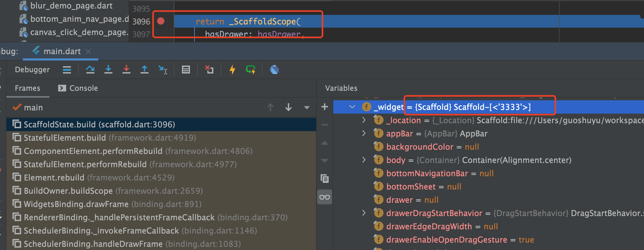Click the Step Out icon
The width and height of the screenshot is (644, 250).
pyautogui.click(x=145, y=70)
